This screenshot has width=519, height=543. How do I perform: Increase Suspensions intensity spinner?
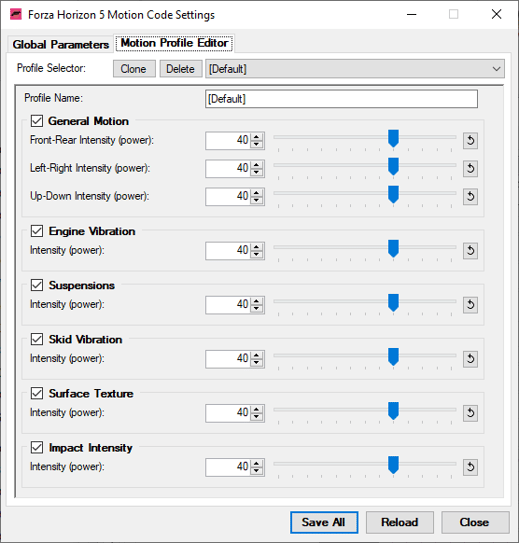click(x=256, y=301)
